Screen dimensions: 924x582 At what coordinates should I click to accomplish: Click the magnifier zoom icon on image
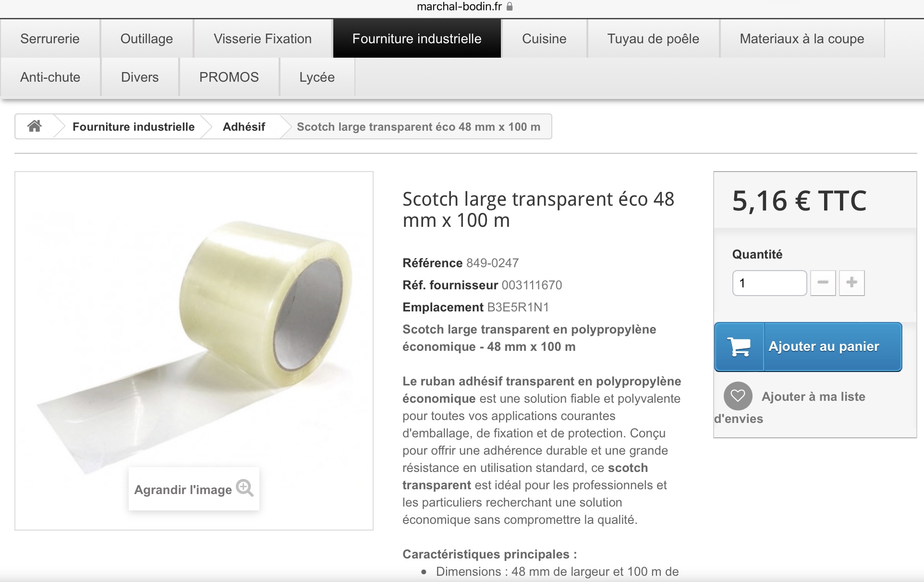[x=244, y=488]
